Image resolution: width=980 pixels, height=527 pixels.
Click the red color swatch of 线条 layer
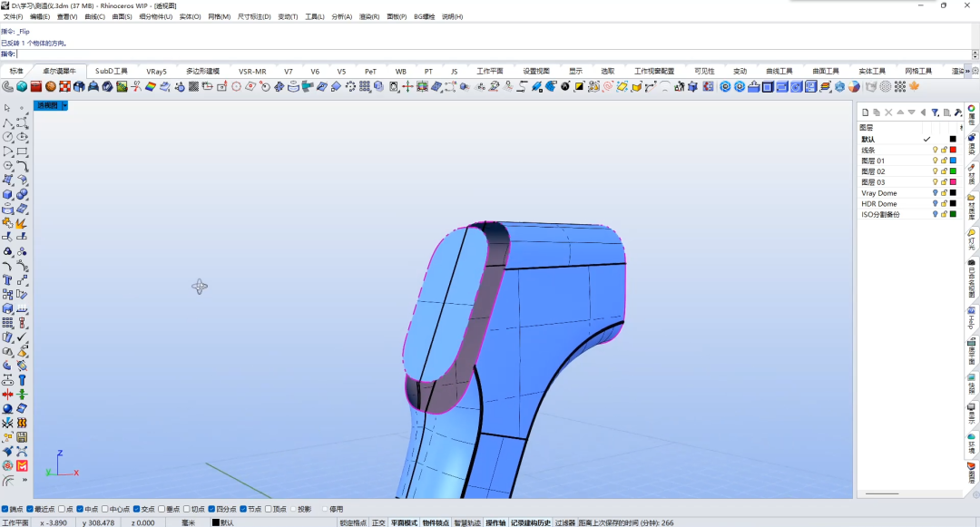(x=953, y=150)
